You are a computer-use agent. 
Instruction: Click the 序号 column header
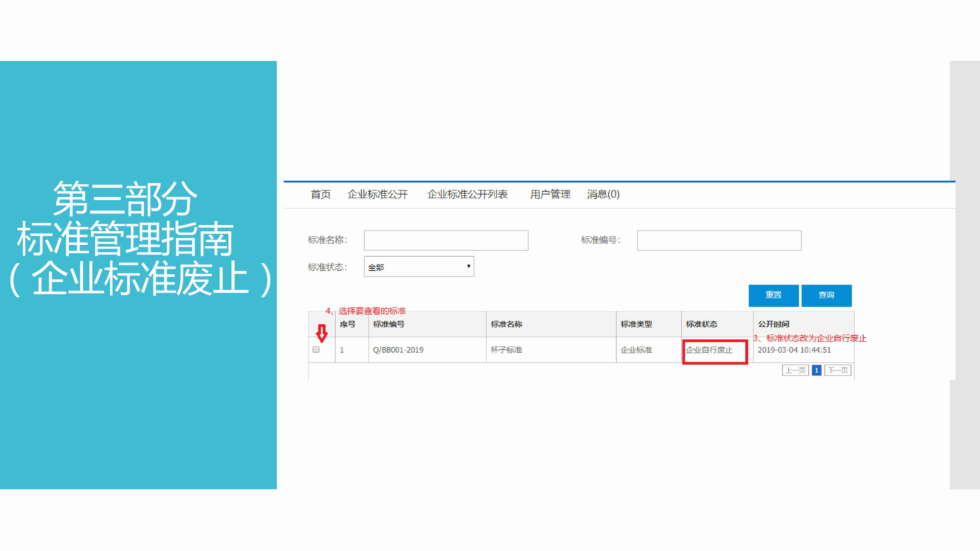pyautogui.click(x=352, y=324)
